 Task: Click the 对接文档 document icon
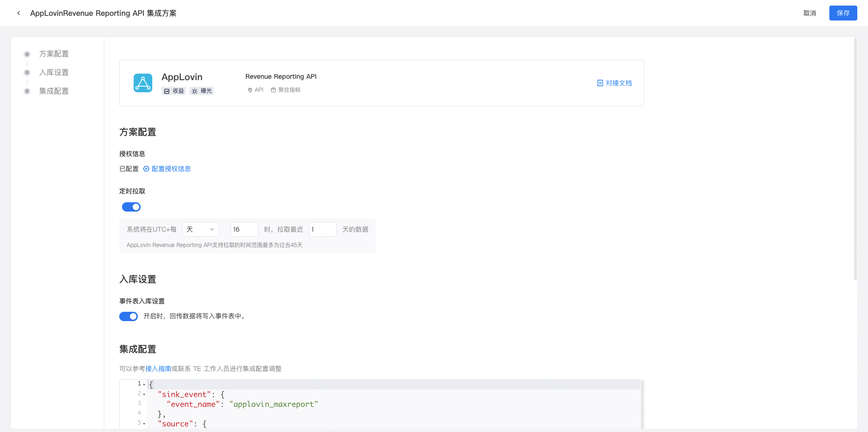click(600, 83)
